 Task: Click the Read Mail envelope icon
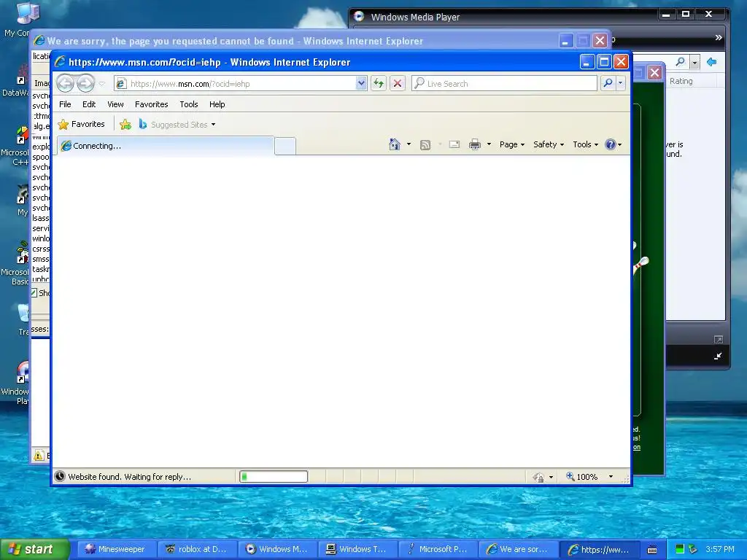click(x=454, y=144)
